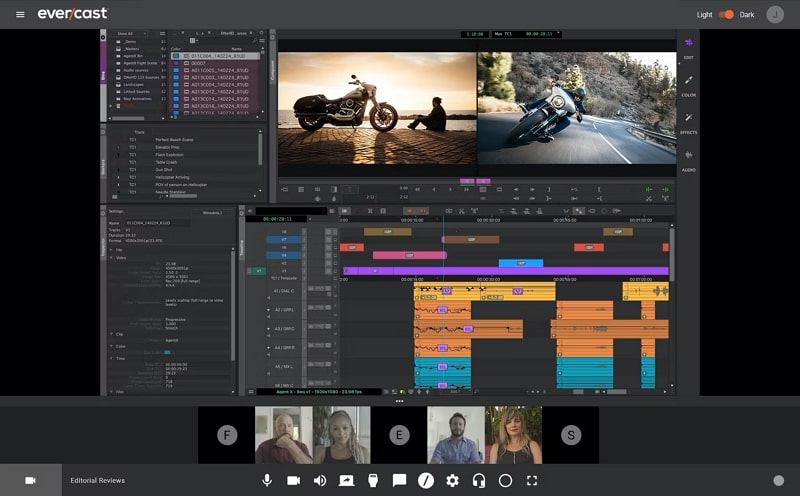The height and width of the screenshot is (496, 800).
Task: Activate the drawing annotation pen tool
Action: (426, 480)
